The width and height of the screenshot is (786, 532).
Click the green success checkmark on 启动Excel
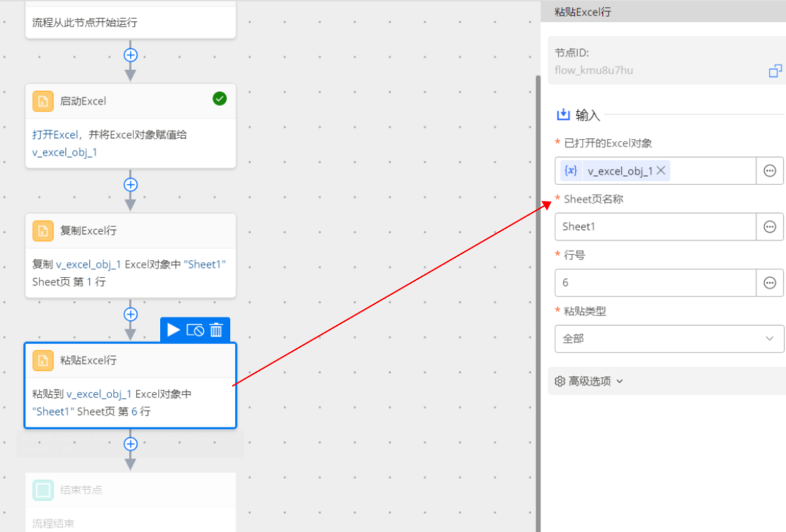220,99
